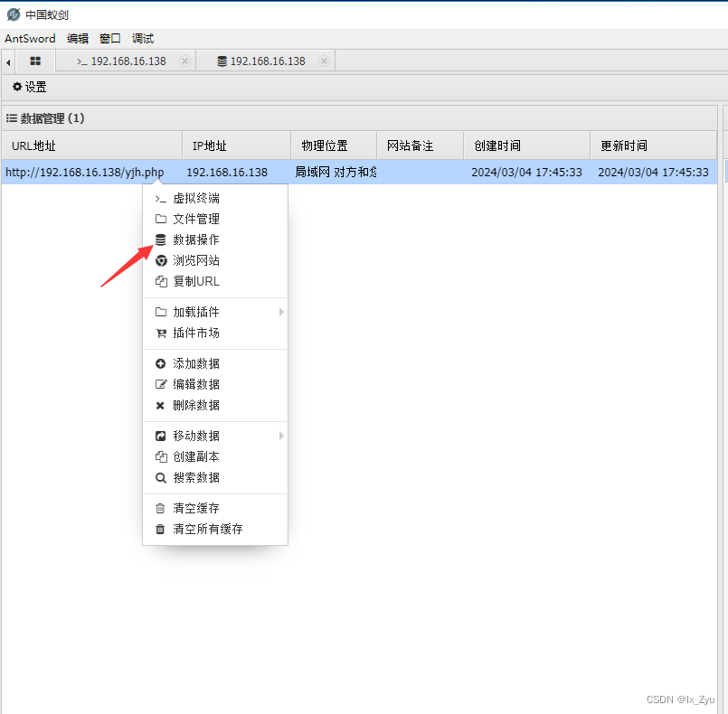Screen dimensions: 728x714
Task: Click the copy icon beside 复制URL
Action: 161,282
